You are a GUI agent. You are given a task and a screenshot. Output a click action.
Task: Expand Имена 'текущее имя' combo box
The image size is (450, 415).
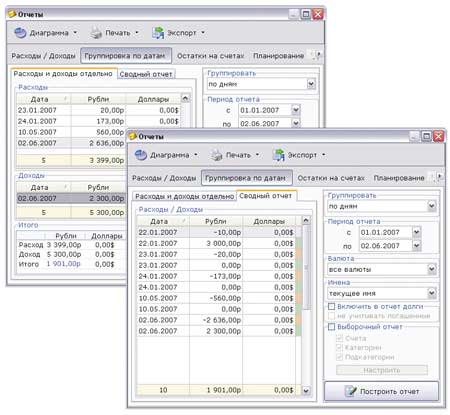tap(432, 293)
